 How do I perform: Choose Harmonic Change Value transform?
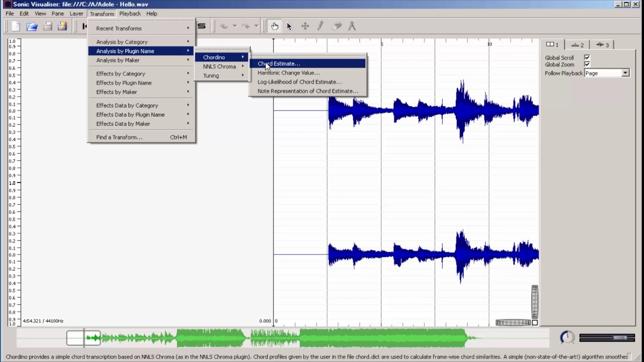pyautogui.click(x=308, y=72)
